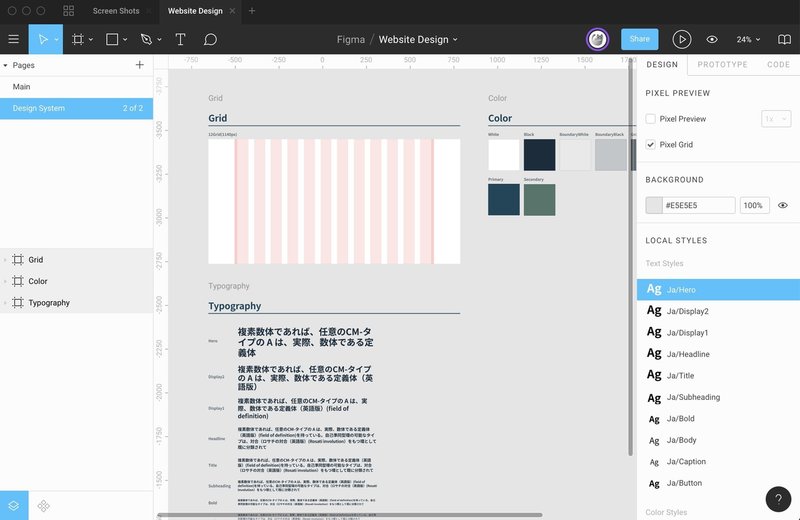The height and width of the screenshot is (520, 800).
Task: Click the canvas vertical scrollbar
Action: pos(631,258)
